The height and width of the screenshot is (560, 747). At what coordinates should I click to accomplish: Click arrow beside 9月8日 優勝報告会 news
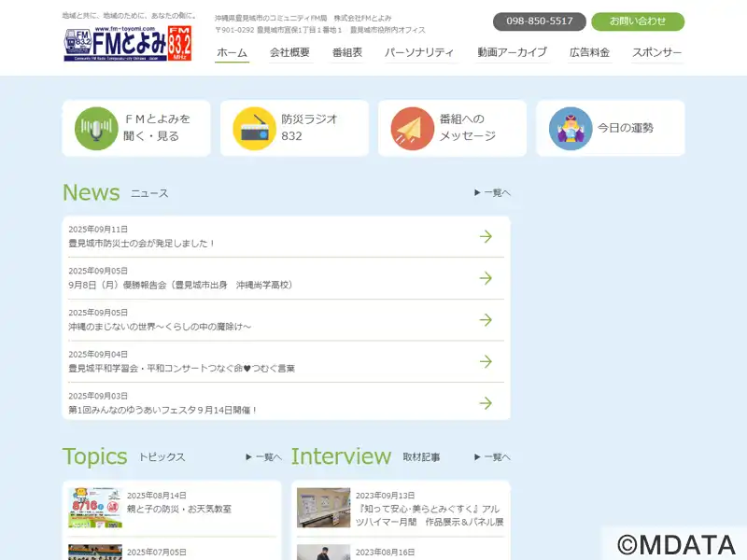pyautogui.click(x=486, y=278)
